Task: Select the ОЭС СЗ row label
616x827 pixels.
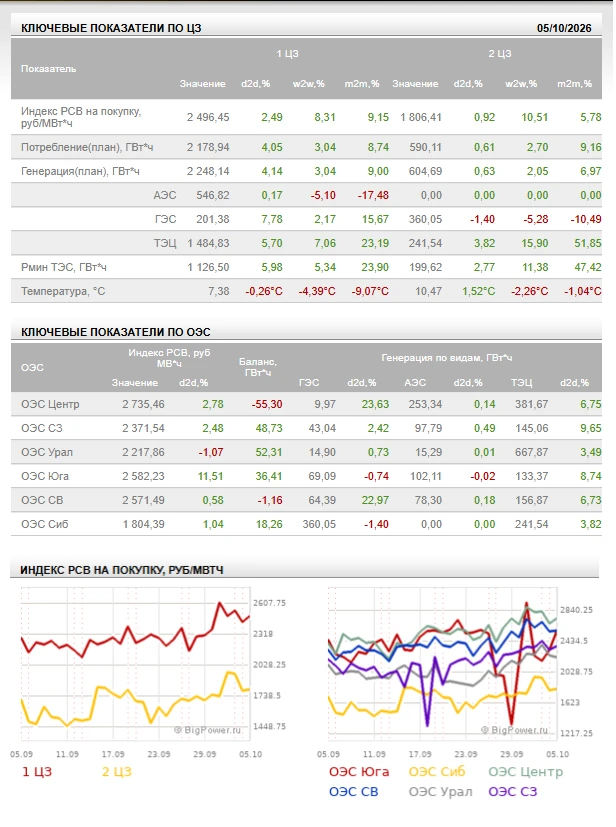Action: (x=42, y=428)
